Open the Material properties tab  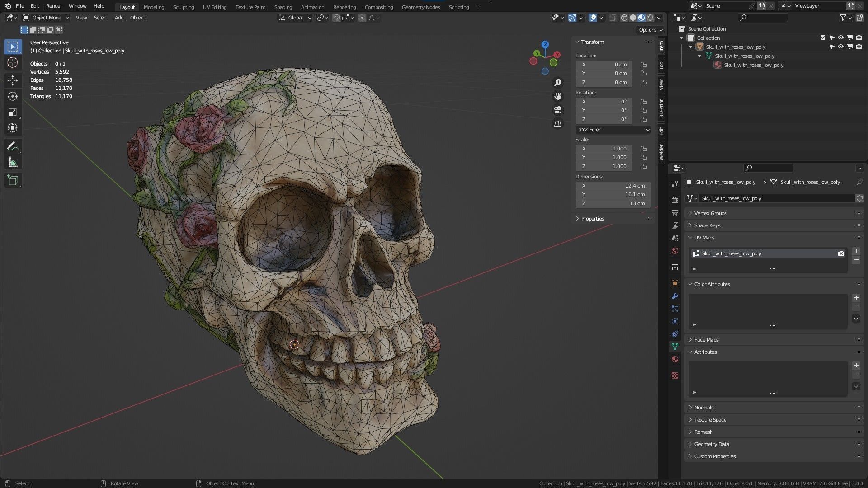pyautogui.click(x=675, y=359)
